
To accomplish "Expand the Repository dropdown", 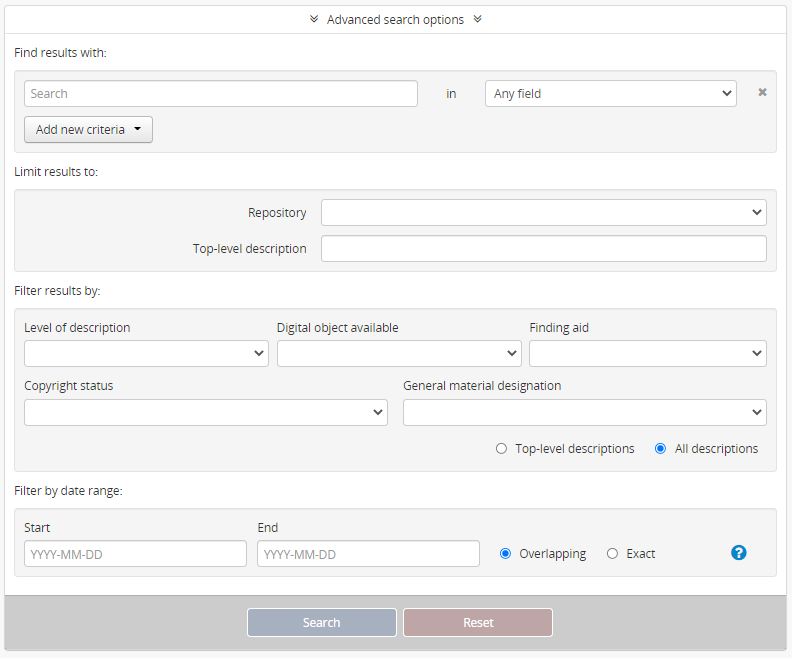I will point(543,213).
